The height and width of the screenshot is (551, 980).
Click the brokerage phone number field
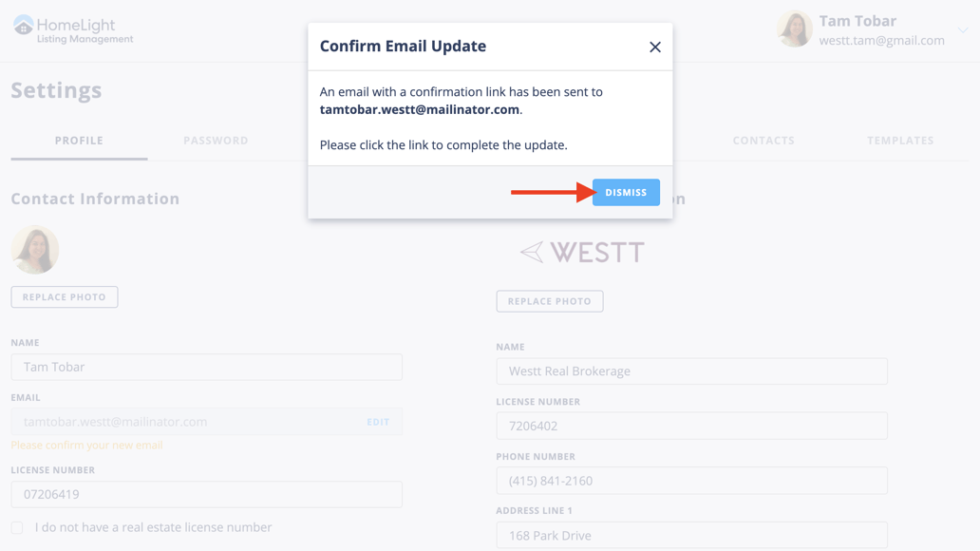coord(691,481)
